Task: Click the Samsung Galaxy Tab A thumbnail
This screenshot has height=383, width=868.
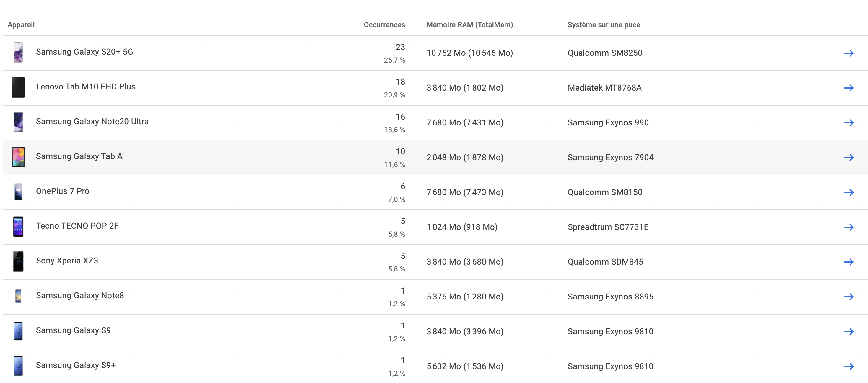Action: [x=19, y=157]
